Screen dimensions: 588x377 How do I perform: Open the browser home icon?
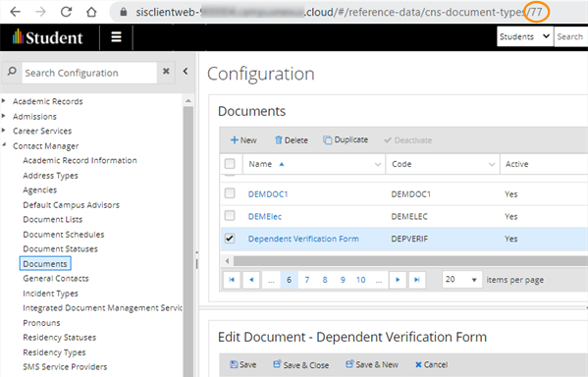click(91, 12)
